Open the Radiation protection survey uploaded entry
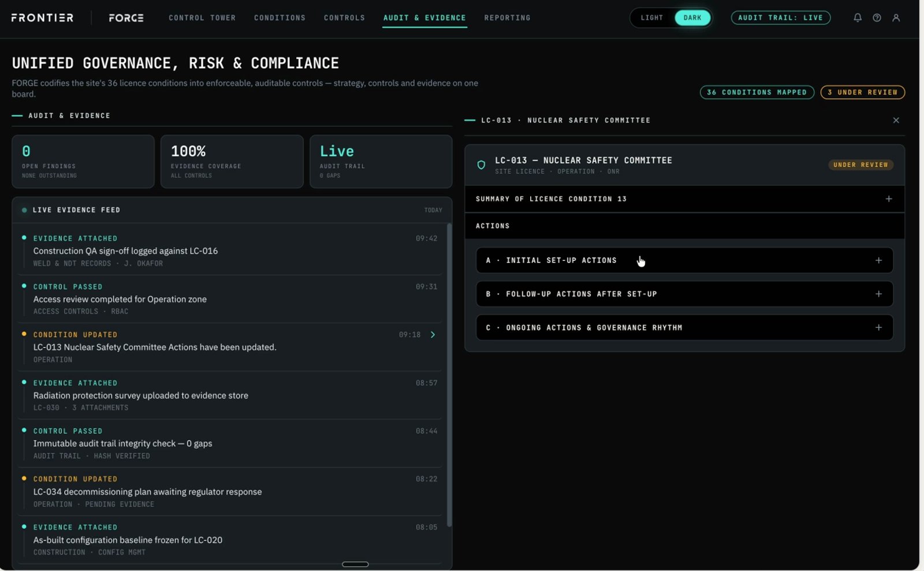Image resolution: width=924 pixels, height=571 pixels. (x=230, y=395)
